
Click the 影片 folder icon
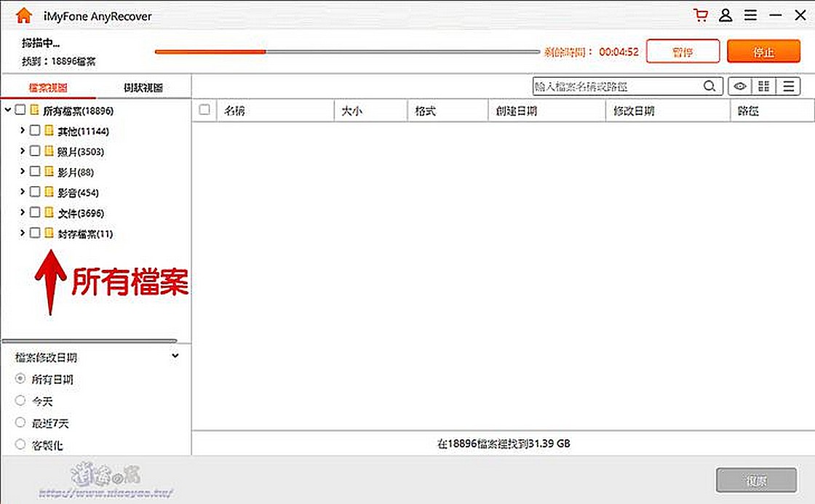tap(49, 171)
